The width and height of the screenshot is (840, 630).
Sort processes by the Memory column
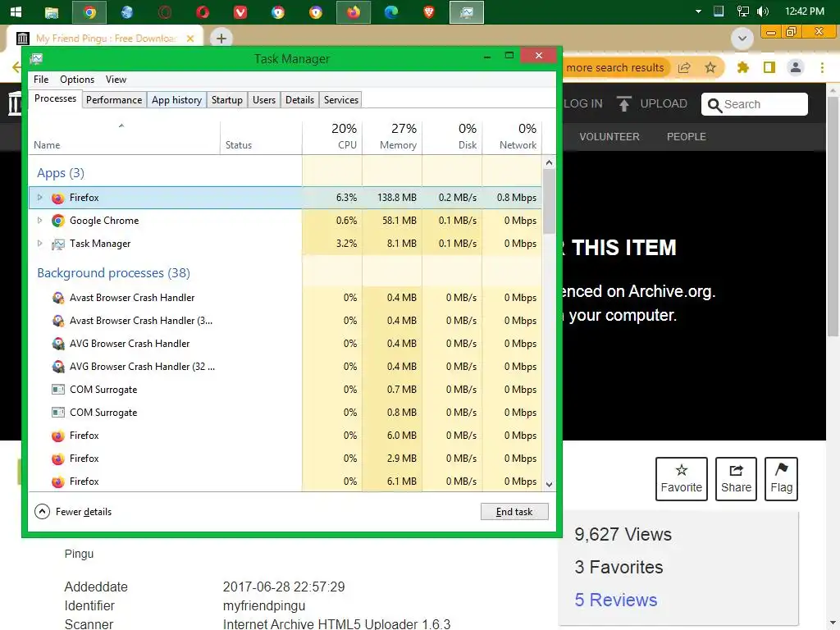pyautogui.click(x=392, y=137)
